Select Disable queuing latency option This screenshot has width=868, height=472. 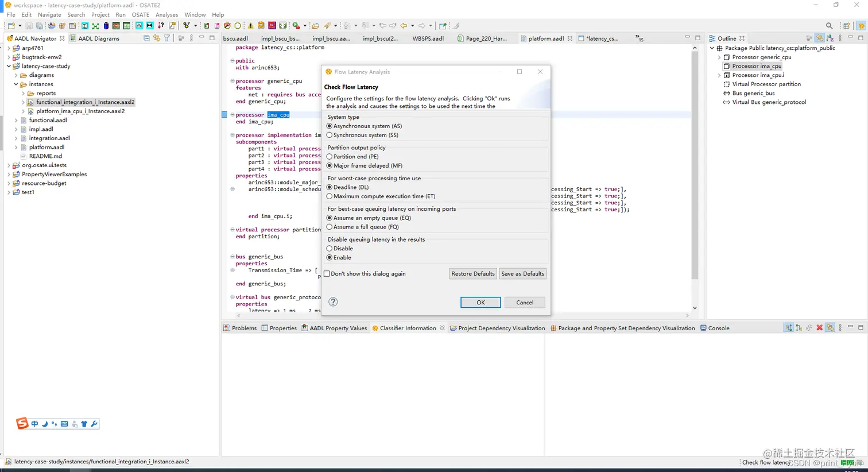pos(339,249)
